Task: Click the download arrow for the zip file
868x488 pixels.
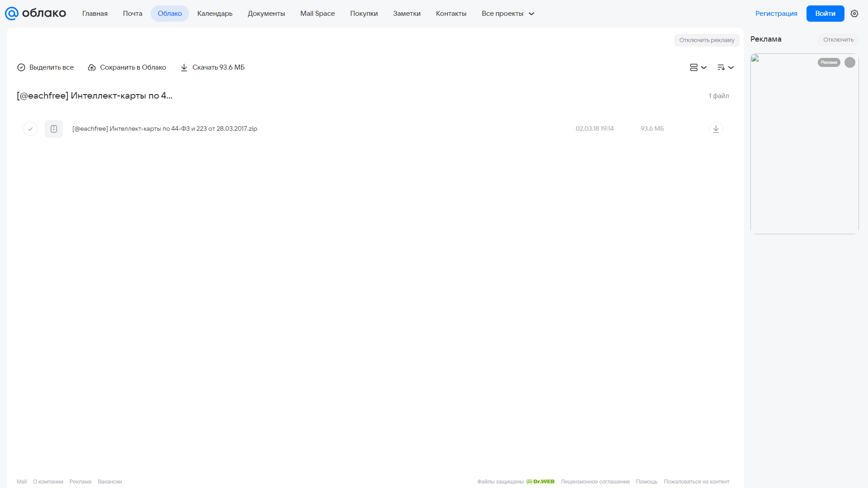Action: tap(716, 129)
